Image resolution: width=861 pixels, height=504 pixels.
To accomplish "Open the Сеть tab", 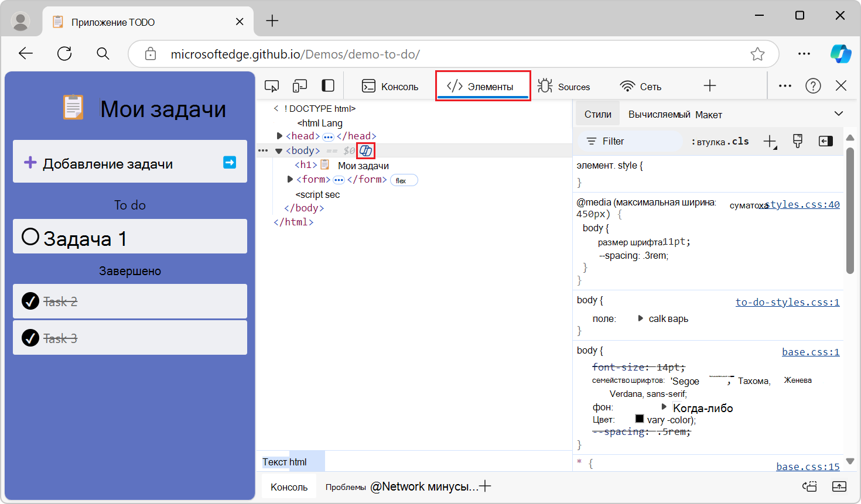I will [641, 86].
